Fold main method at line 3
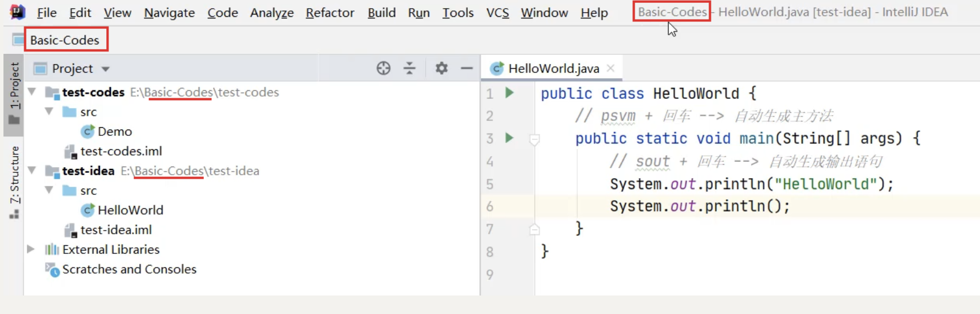Screen dimensions: 980x314 click(x=535, y=139)
